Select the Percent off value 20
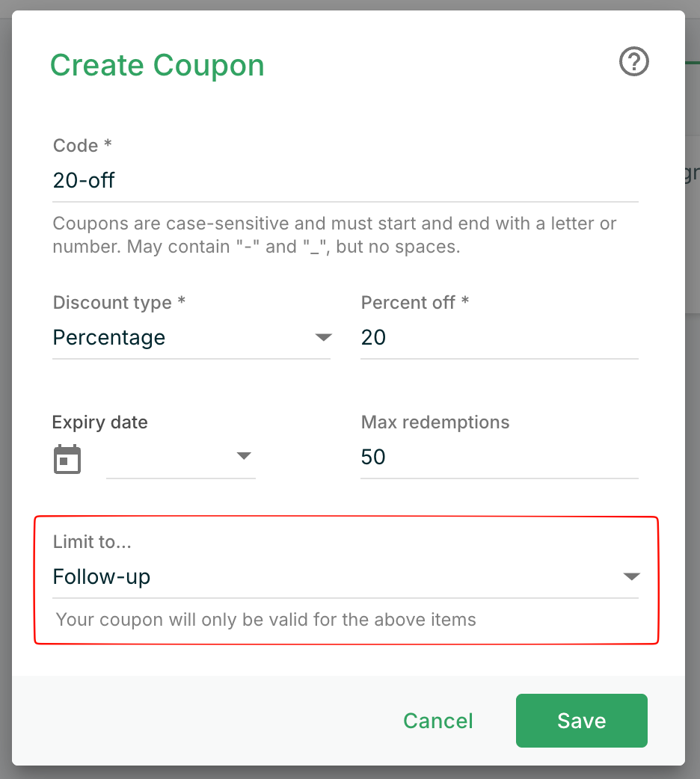Image resolution: width=700 pixels, height=779 pixels. [x=449, y=337]
